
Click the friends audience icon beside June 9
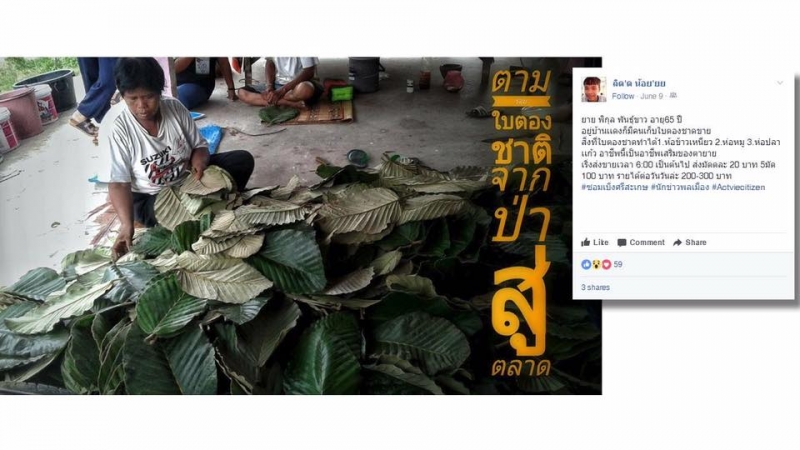672,96
